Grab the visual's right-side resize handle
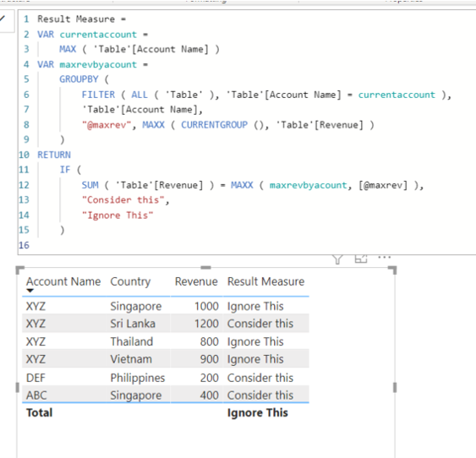This screenshot has height=458, width=476. (395, 387)
